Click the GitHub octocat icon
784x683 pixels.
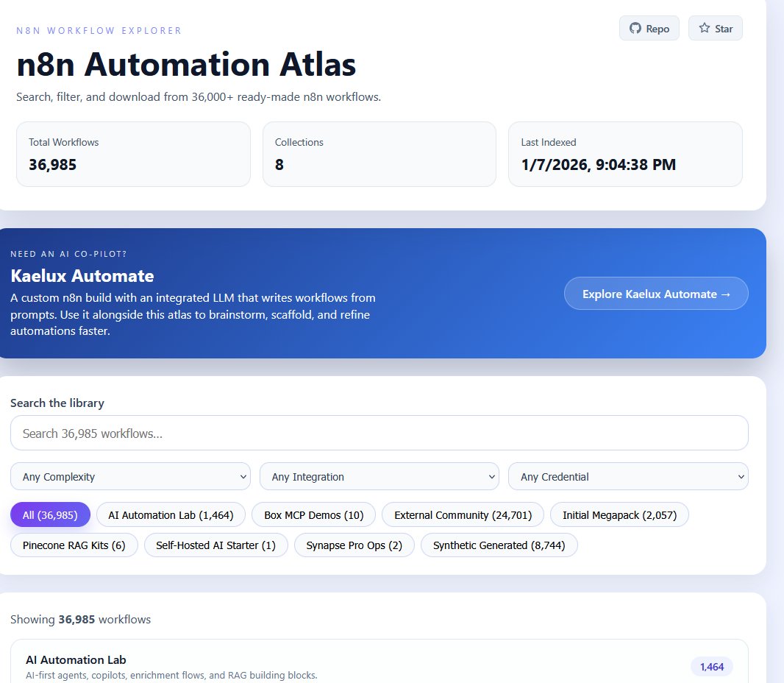635,29
